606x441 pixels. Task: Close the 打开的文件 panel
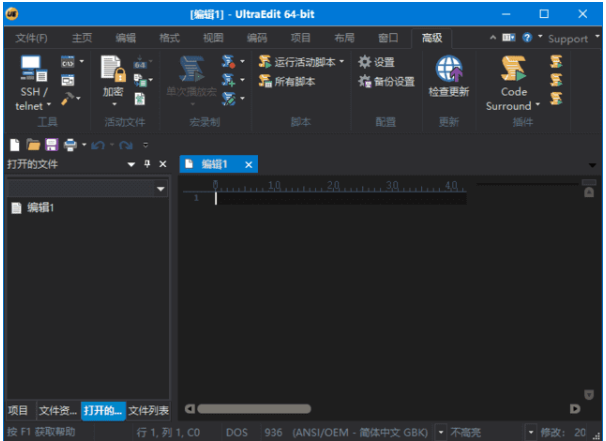pos(163,164)
